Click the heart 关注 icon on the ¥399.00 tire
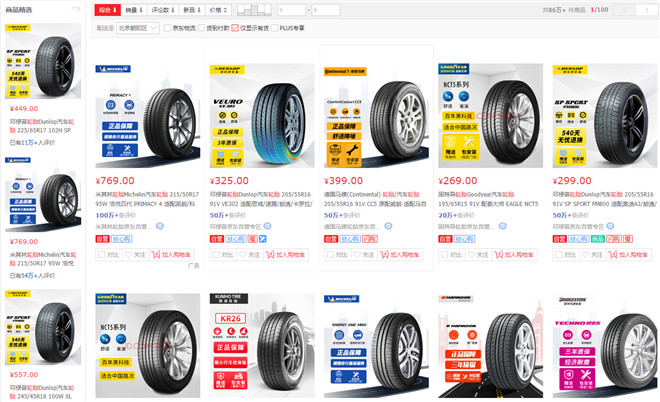This screenshot has height=402, width=660. pyautogui.click(x=357, y=255)
